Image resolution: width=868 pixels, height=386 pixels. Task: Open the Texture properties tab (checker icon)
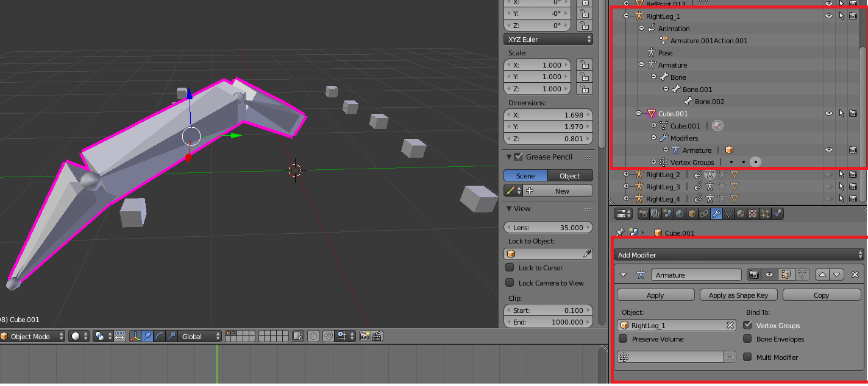point(752,213)
